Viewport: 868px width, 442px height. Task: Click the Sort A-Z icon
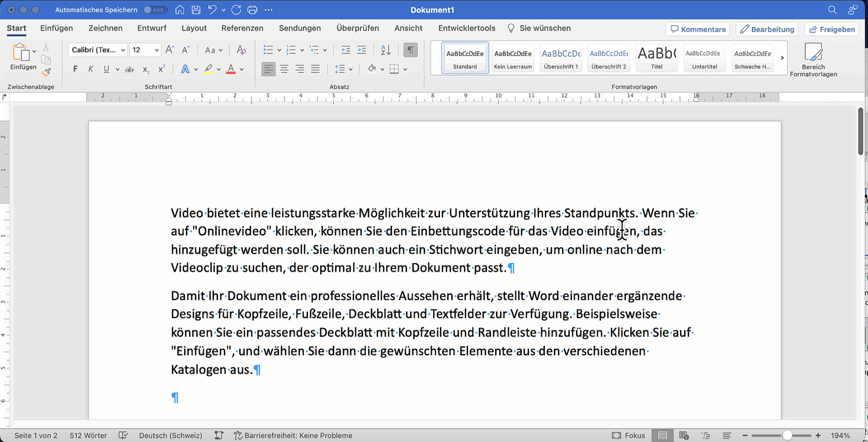[386, 50]
